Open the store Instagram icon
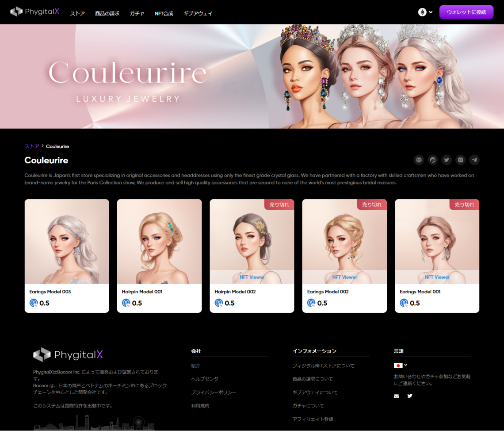This screenshot has height=431, width=504. [x=461, y=160]
